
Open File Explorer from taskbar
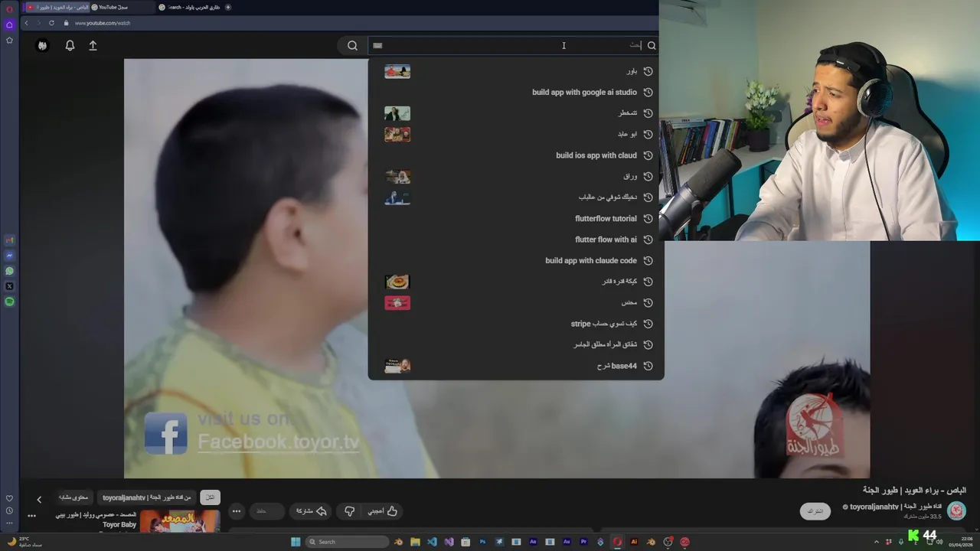click(x=415, y=542)
